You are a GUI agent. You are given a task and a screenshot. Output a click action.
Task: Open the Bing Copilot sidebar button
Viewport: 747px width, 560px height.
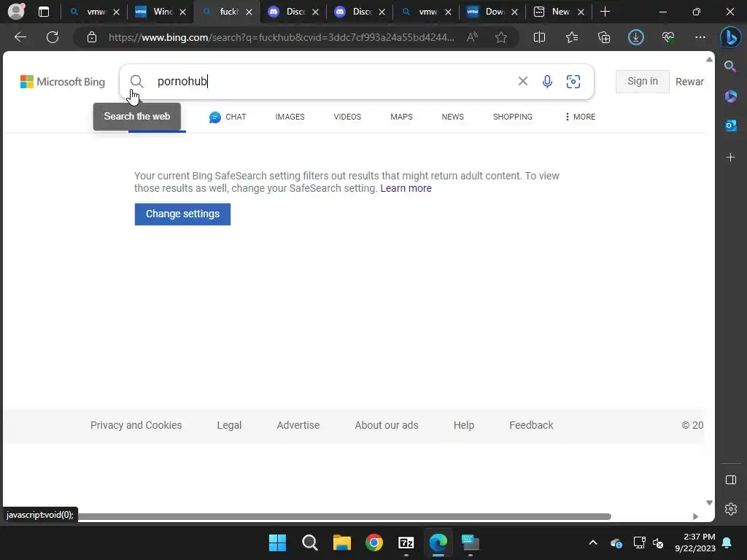pos(730,38)
